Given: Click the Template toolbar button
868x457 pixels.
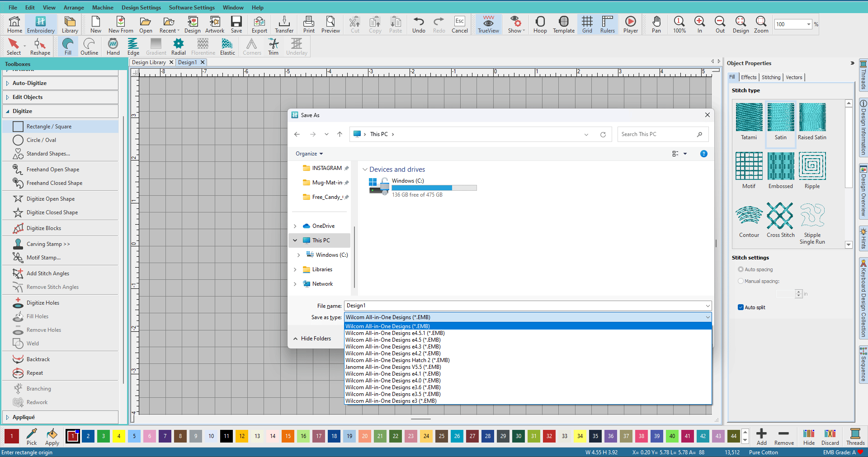Looking at the screenshot, I should (564, 24).
